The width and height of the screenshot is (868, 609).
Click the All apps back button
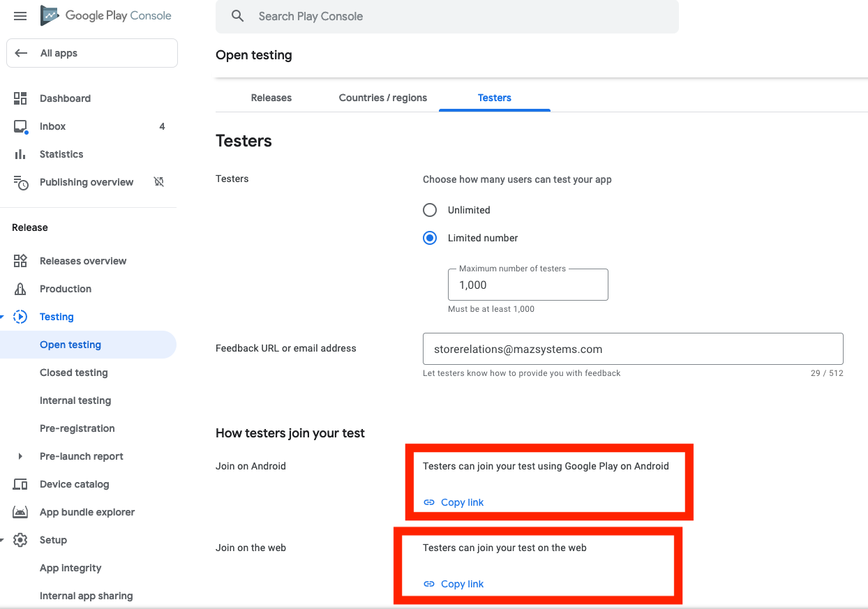point(92,53)
